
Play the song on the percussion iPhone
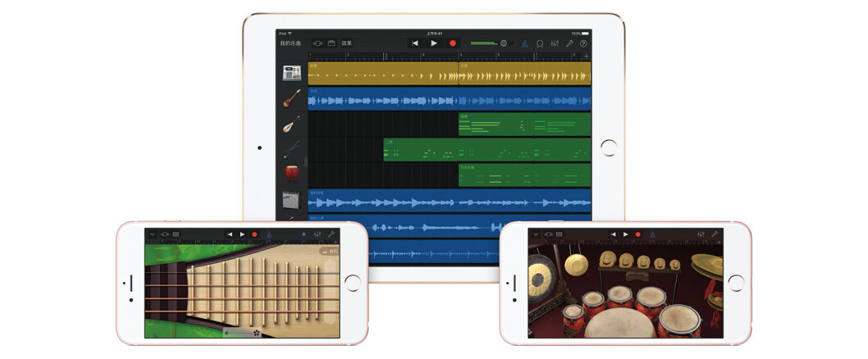click(x=625, y=234)
